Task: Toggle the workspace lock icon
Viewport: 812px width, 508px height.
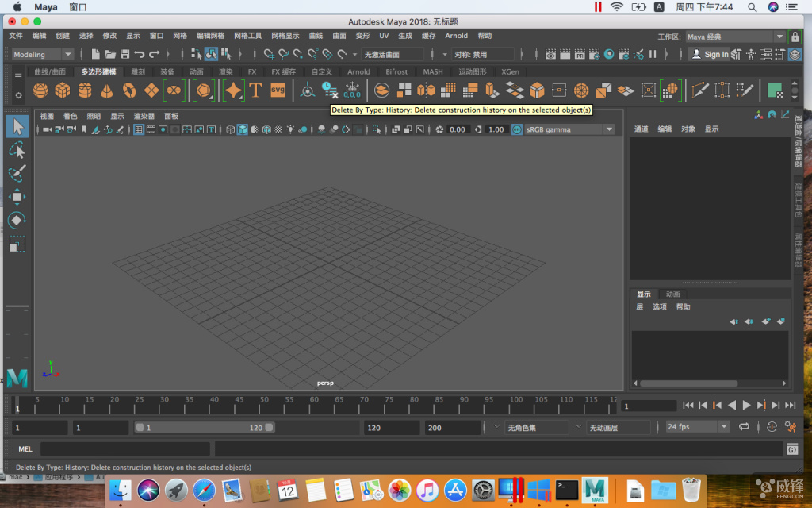Action: tap(795, 37)
